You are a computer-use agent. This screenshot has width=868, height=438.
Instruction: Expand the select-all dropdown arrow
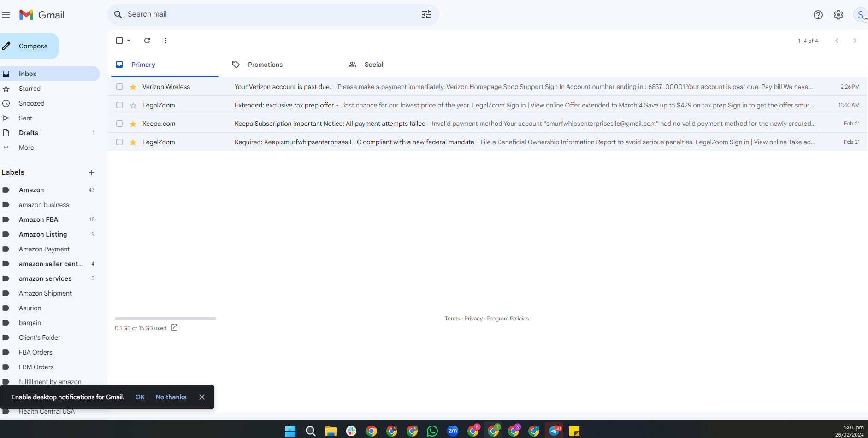click(129, 41)
